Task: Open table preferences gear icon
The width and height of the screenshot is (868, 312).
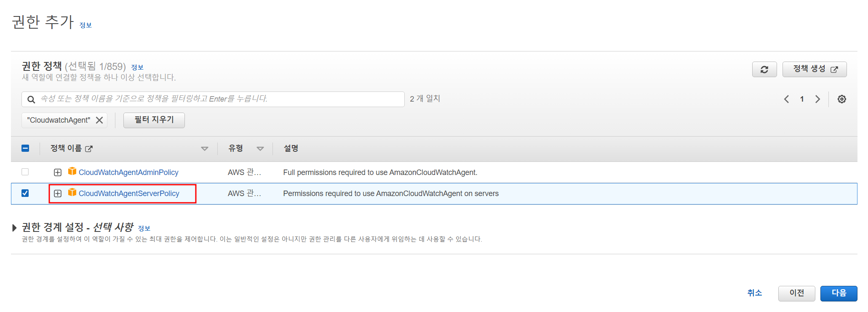Action: pos(842,99)
